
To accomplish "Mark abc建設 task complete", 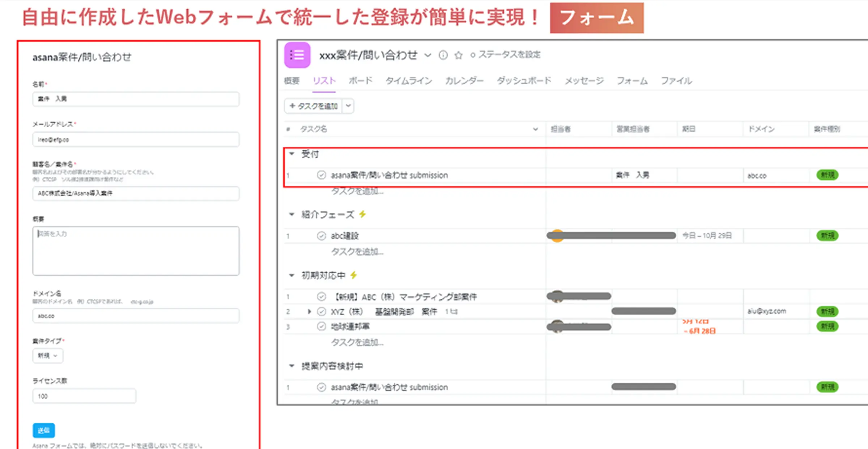I will click(321, 236).
